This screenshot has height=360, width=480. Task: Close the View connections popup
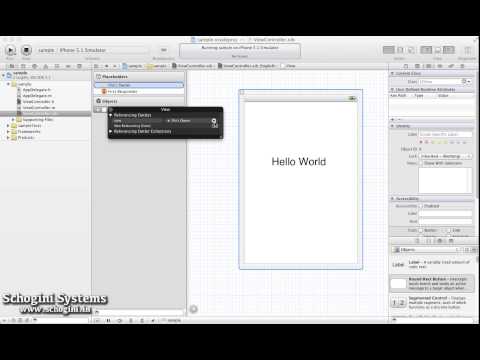point(111,109)
